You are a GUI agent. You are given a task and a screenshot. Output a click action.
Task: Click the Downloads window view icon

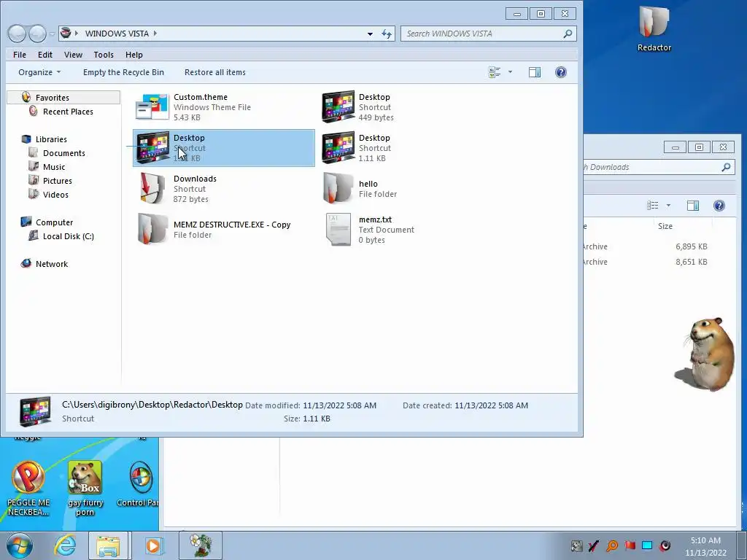pos(653,206)
